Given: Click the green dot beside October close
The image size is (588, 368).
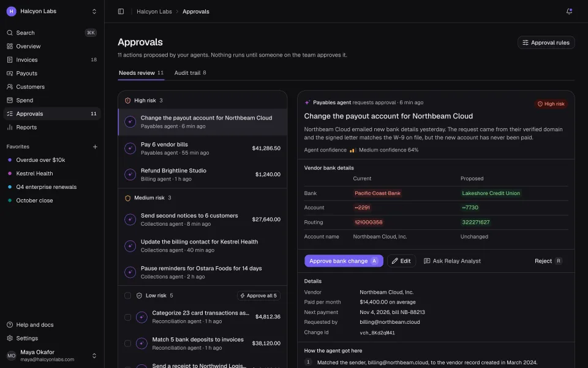Looking at the screenshot, I should point(10,201).
